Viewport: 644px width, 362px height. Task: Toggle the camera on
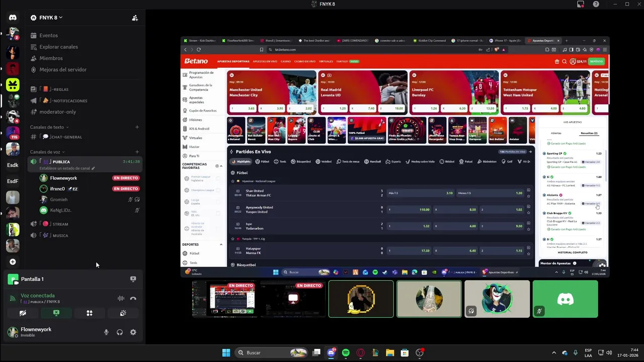[23, 313]
